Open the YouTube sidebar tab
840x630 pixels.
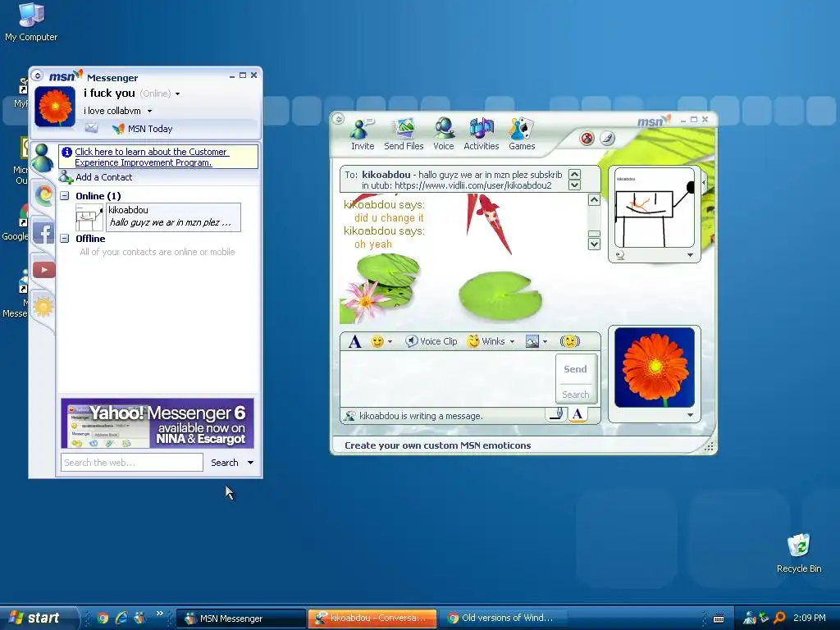coord(44,269)
